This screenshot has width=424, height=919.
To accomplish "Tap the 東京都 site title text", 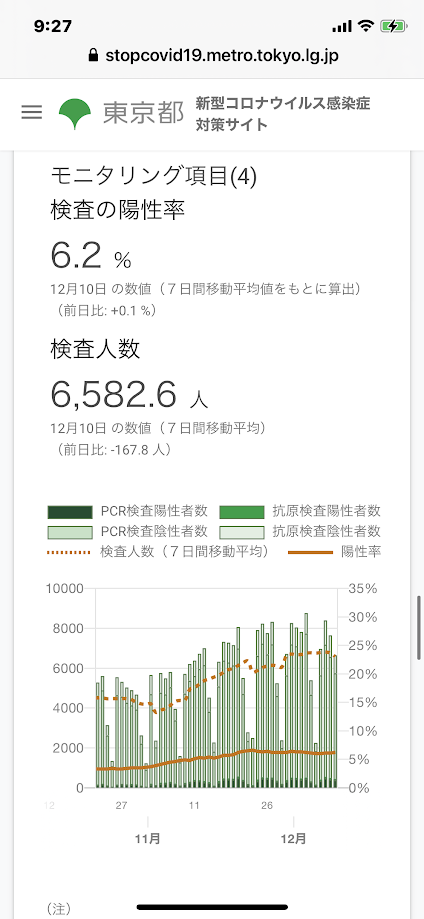I will click(144, 114).
